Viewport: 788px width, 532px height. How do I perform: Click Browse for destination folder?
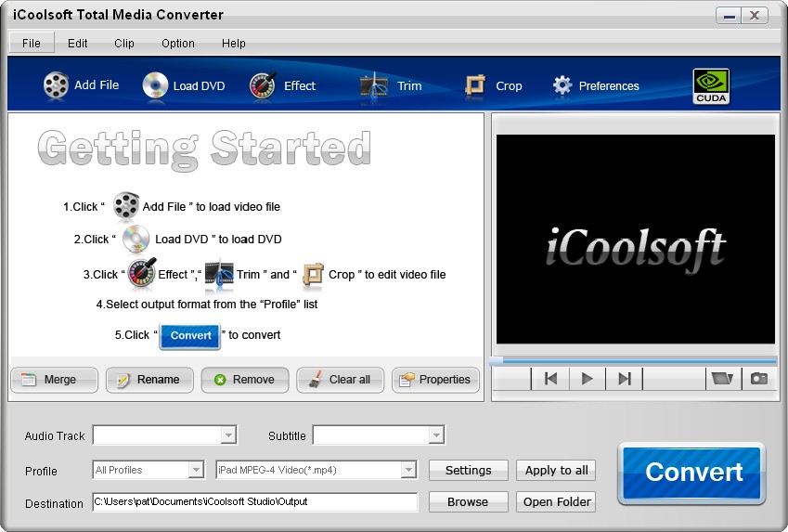(469, 502)
